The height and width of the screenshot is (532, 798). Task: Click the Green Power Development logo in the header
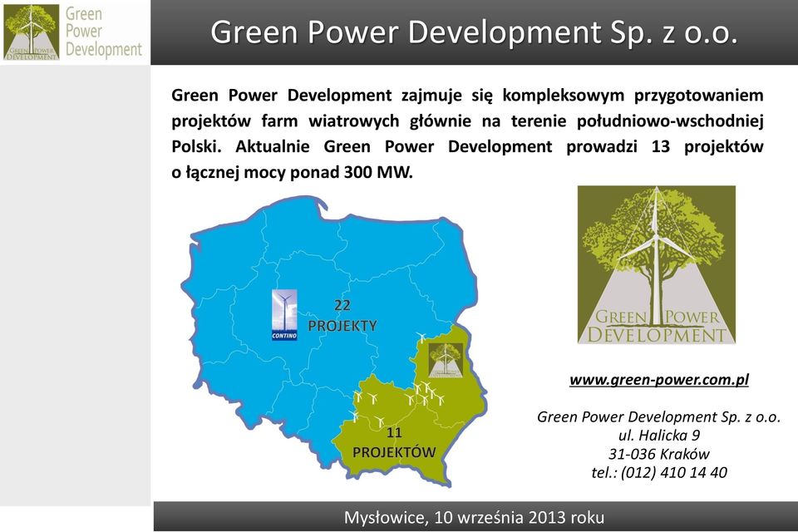click(x=32, y=32)
